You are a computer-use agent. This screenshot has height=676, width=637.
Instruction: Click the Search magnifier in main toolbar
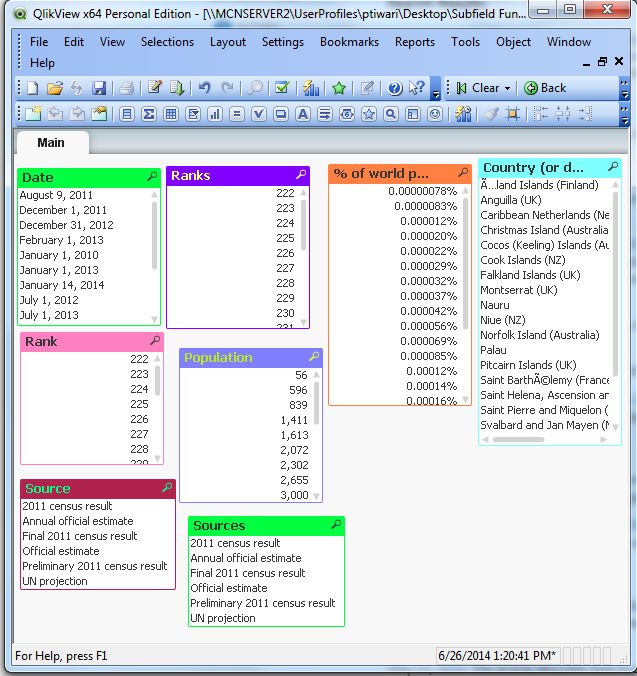click(x=255, y=88)
